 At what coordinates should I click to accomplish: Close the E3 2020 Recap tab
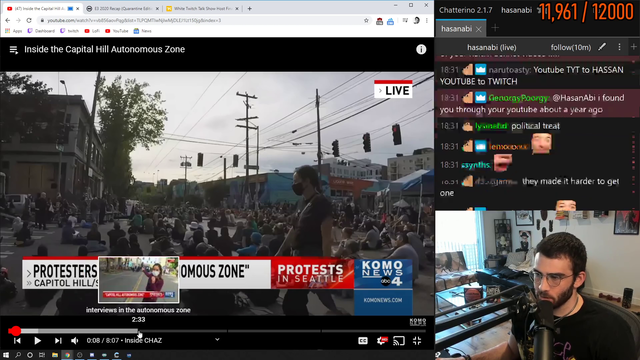(157, 9)
